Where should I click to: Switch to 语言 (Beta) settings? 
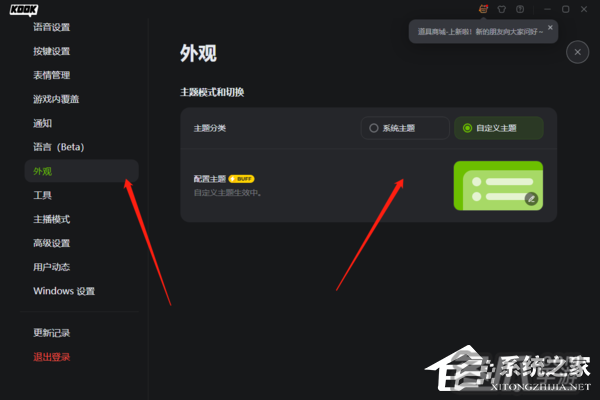pos(59,147)
